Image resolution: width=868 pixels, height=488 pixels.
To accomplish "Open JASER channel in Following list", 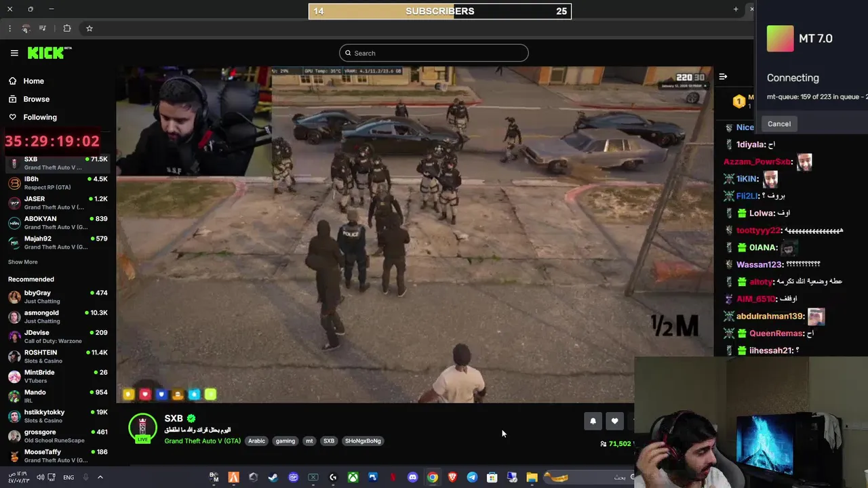I will [x=58, y=203].
